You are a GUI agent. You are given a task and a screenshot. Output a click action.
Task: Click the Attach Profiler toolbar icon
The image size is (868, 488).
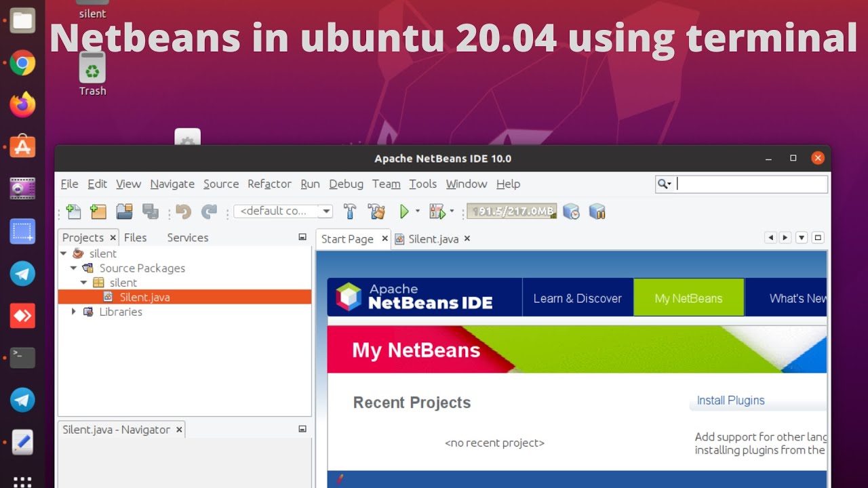tap(597, 211)
